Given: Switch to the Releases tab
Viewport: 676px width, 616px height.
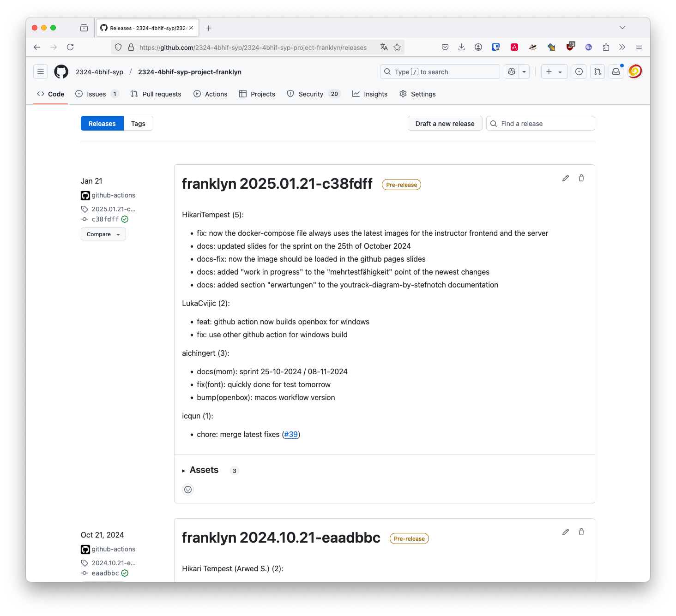Looking at the screenshot, I should coord(102,124).
